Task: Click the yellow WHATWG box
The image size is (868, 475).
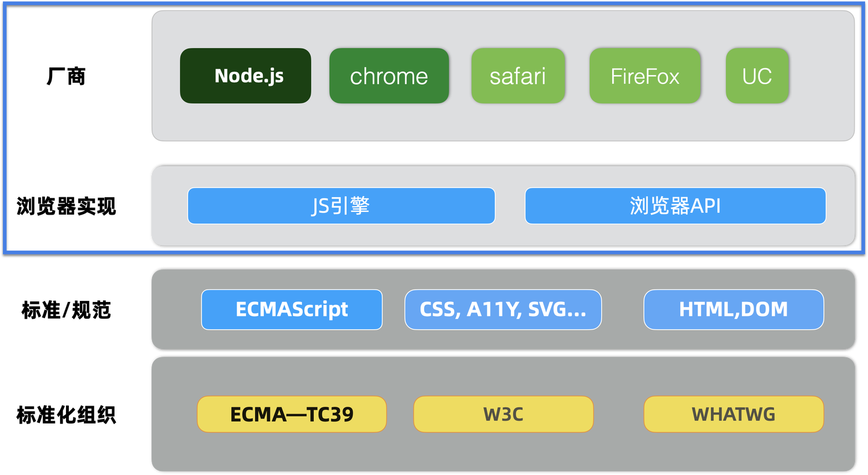Action: click(733, 414)
